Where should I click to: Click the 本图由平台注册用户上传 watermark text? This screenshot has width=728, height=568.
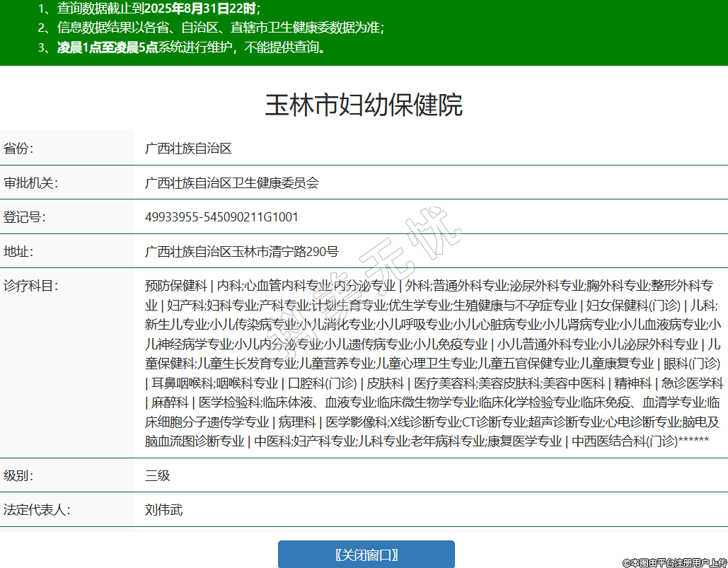pos(674,562)
